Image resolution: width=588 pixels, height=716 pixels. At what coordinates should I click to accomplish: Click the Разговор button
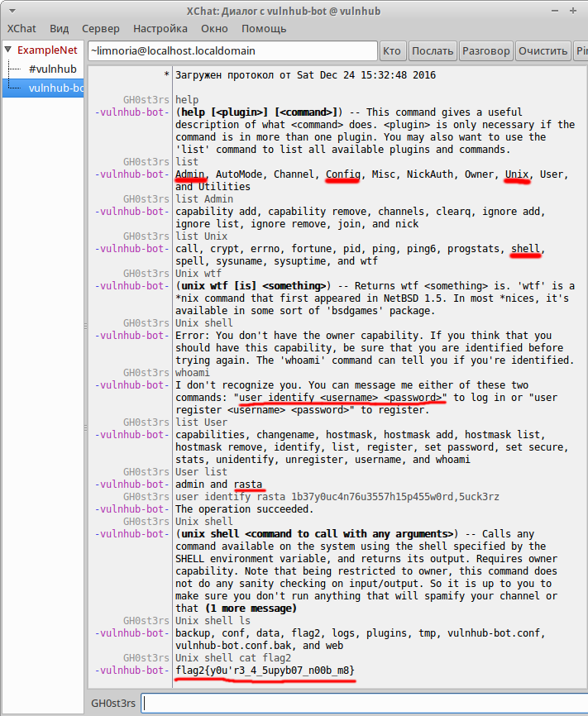[x=485, y=50]
